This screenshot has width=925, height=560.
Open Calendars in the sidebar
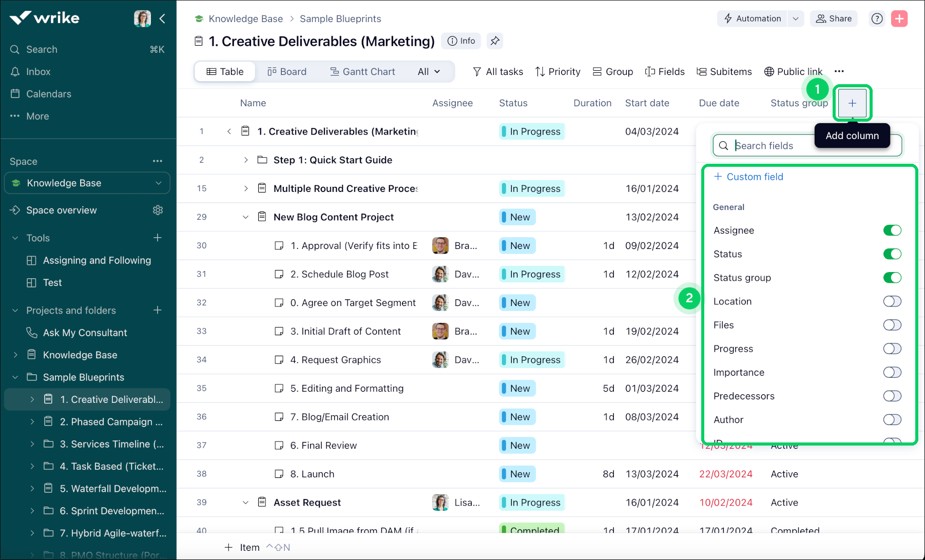[x=48, y=93]
